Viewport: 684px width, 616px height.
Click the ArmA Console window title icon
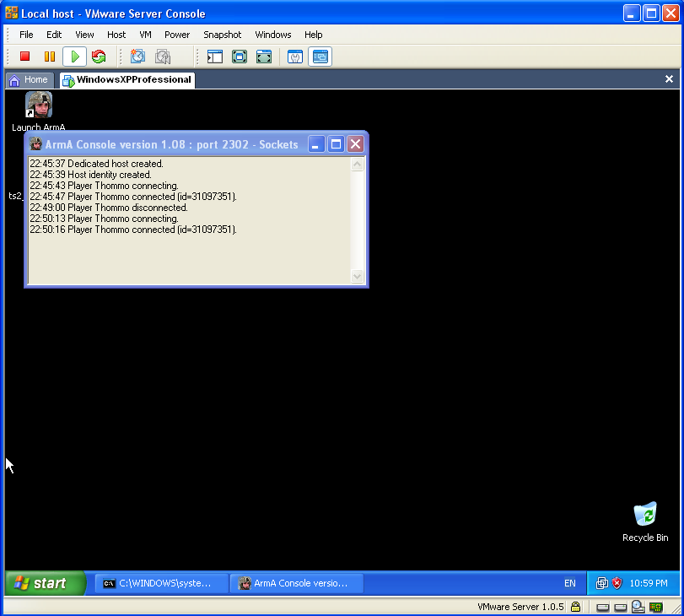tap(35, 144)
